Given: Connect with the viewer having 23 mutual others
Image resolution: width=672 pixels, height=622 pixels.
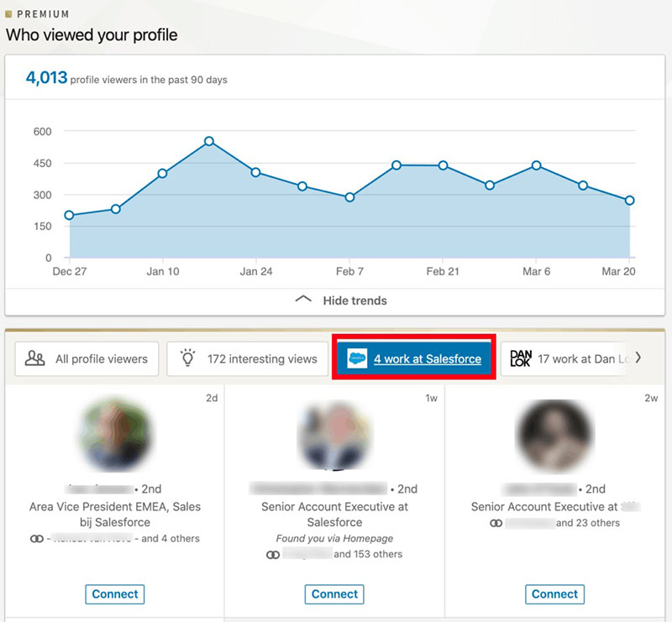Looking at the screenshot, I should click(x=554, y=594).
